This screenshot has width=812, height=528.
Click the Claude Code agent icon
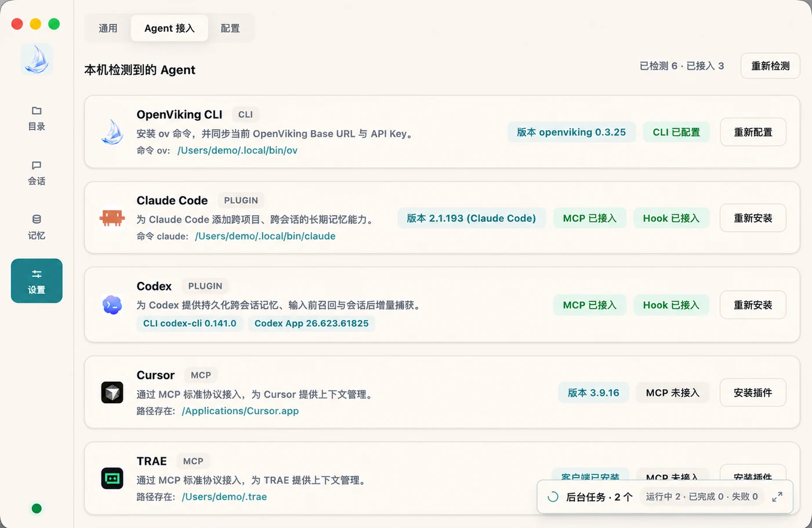pyautogui.click(x=113, y=218)
